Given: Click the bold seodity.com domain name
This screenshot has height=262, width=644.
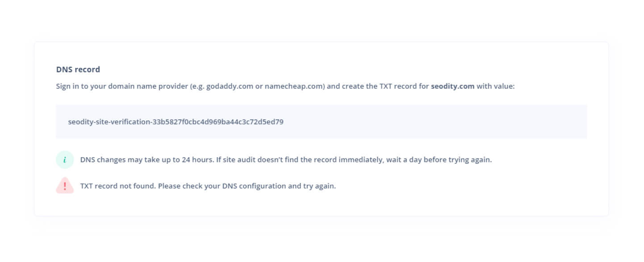Looking at the screenshot, I should click(452, 86).
